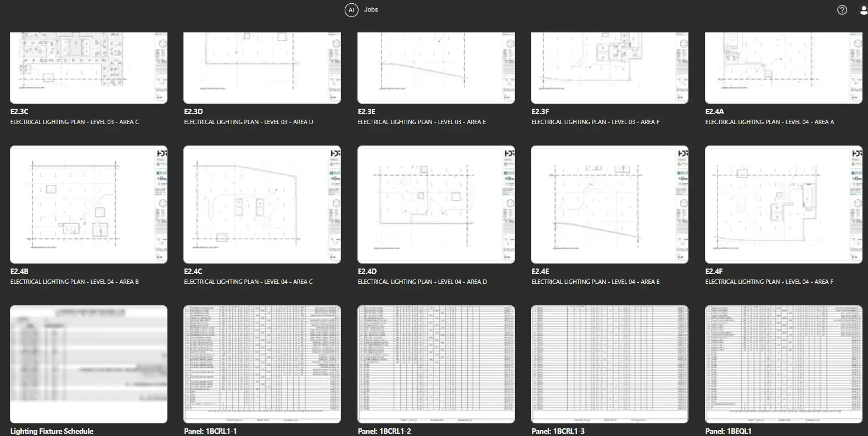Click the E2.3E sheet number label
Image resolution: width=868 pixels, height=436 pixels.
tap(367, 111)
